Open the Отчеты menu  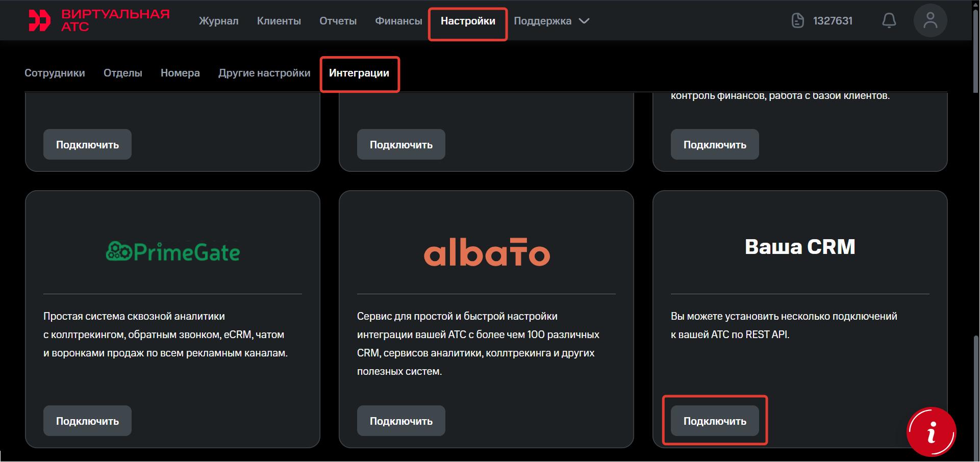pyautogui.click(x=338, y=21)
